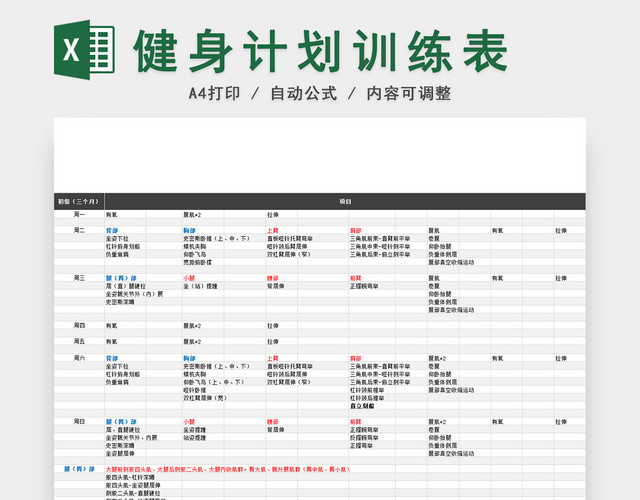The image size is (640, 500).
Task: Select the 杠铃颈前推举 cell
Action: pos(367,390)
